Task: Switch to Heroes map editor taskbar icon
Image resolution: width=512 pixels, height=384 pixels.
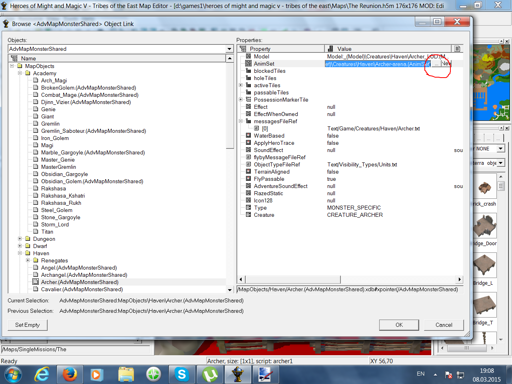Action: 238,375
